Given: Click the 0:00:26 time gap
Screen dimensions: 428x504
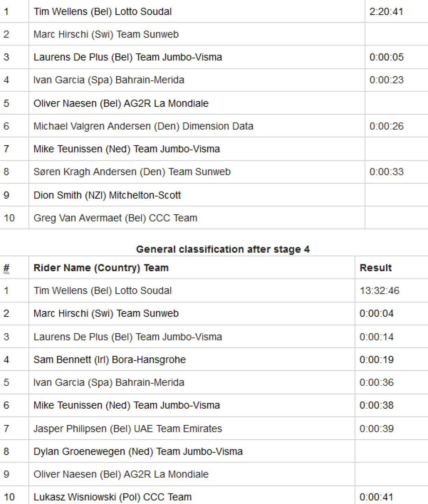Looking at the screenshot, I should pos(386,126).
